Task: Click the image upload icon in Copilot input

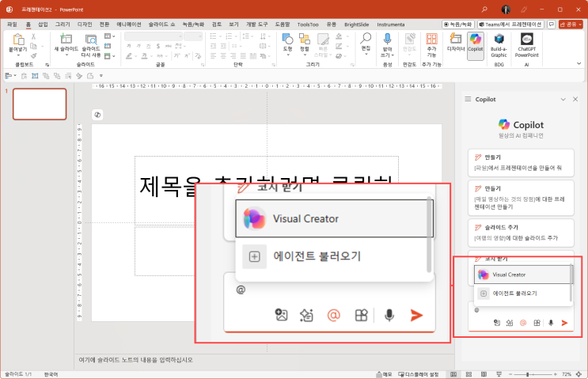Action: click(x=497, y=323)
